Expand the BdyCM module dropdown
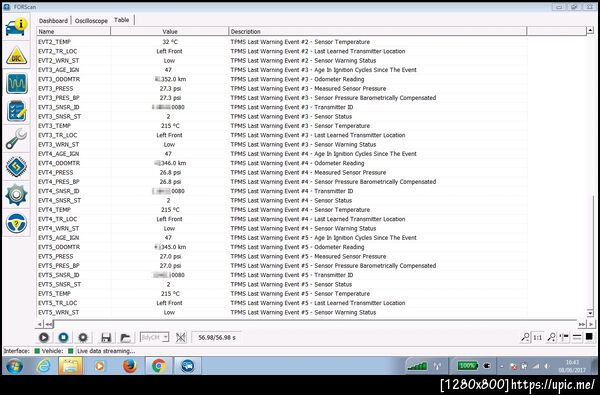The height and width of the screenshot is (395, 600). click(165, 337)
